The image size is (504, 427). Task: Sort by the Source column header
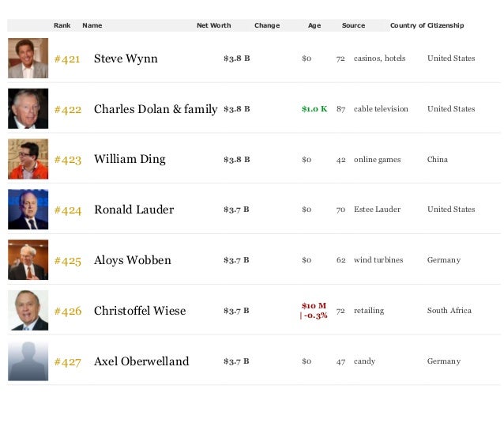click(354, 25)
